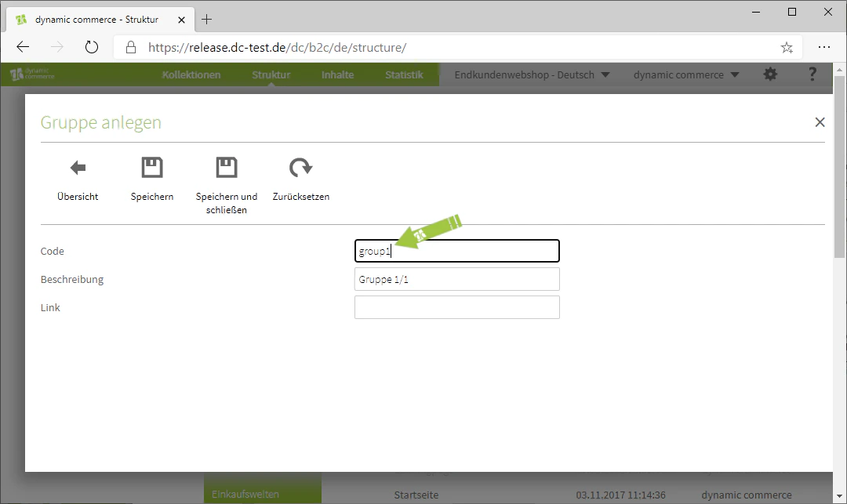The image size is (847, 504).
Task: Click the Speichern text label
Action: point(152,197)
